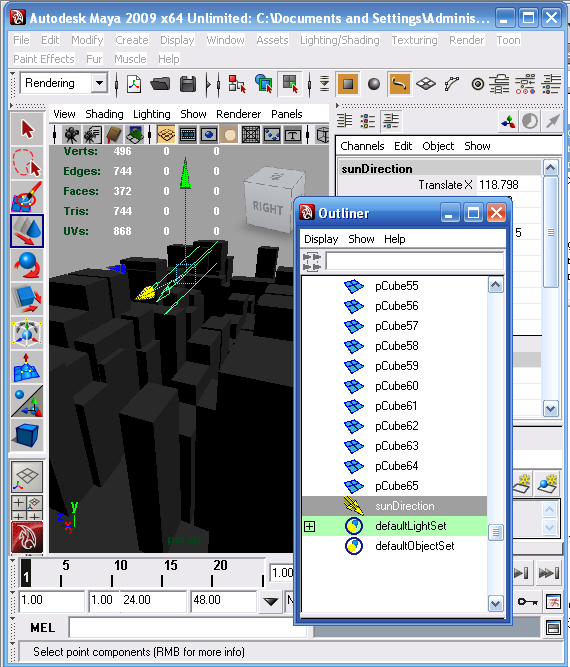The height and width of the screenshot is (667, 570).
Task: Open the Lighting/Shading menu
Action: click(x=339, y=40)
